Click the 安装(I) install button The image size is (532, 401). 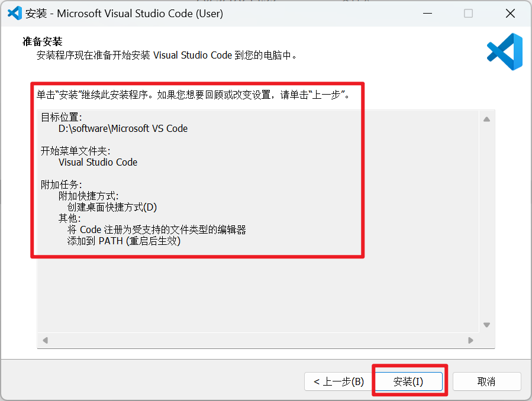[x=409, y=381]
